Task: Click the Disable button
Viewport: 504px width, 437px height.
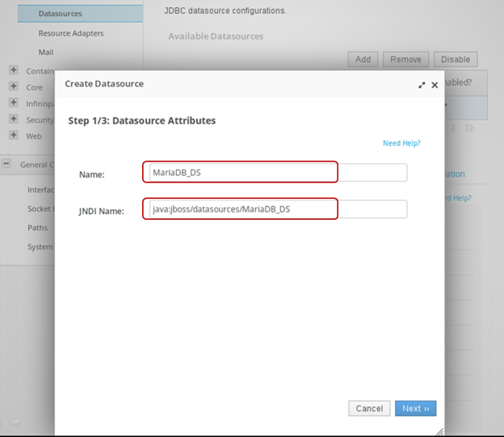Action: pyautogui.click(x=456, y=59)
